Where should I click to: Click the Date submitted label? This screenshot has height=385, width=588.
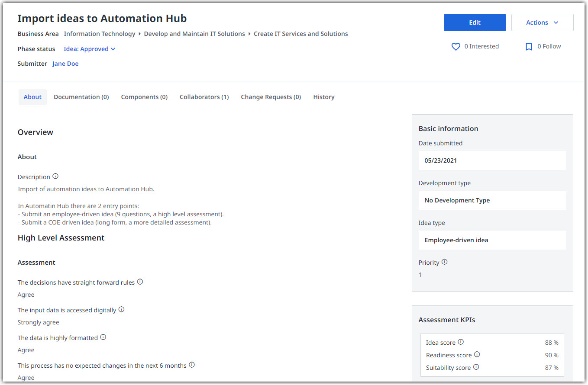[440, 143]
